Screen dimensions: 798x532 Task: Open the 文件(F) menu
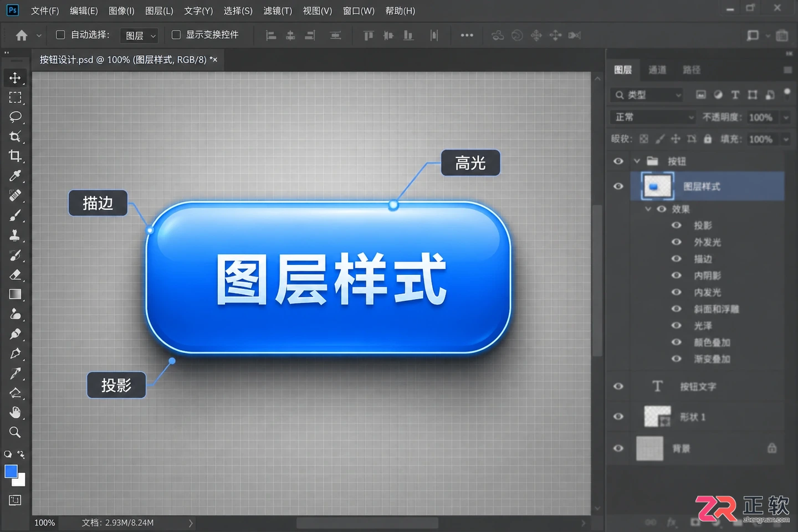point(45,11)
